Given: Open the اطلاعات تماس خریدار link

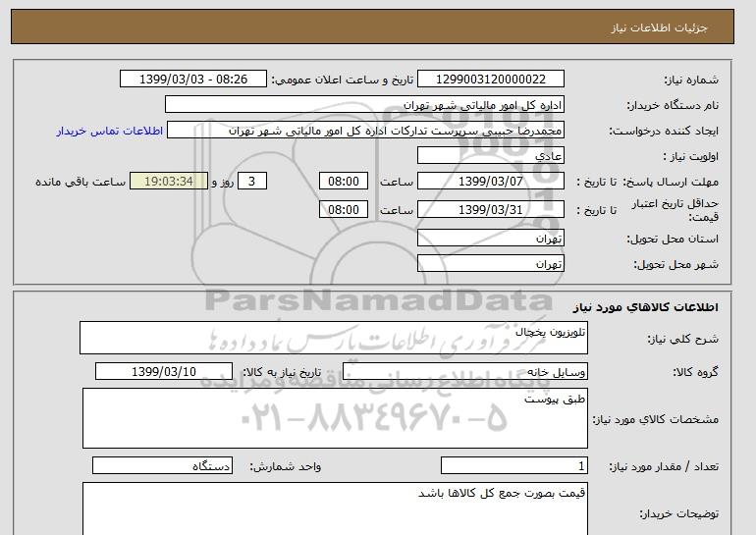Looking at the screenshot, I should (109, 131).
